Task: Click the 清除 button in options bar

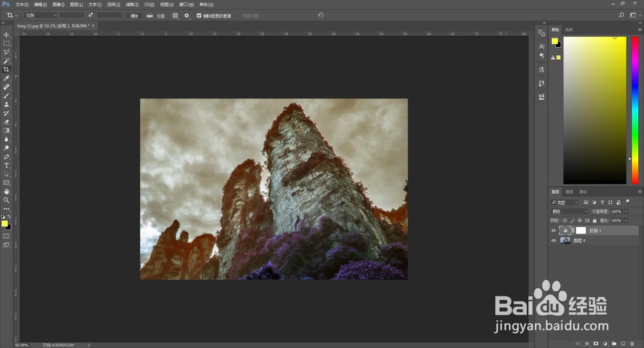Action: pyautogui.click(x=134, y=15)
